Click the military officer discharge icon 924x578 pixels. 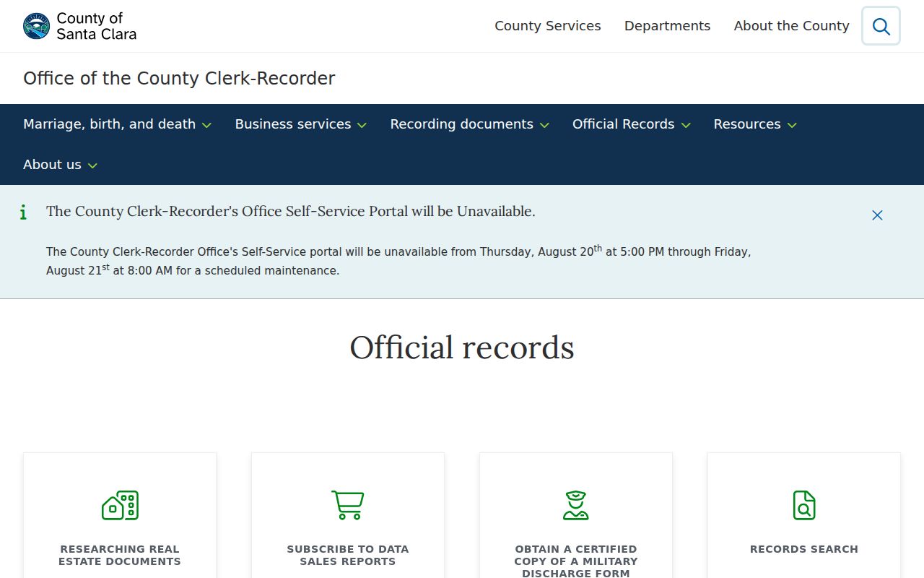click(576, 505)
